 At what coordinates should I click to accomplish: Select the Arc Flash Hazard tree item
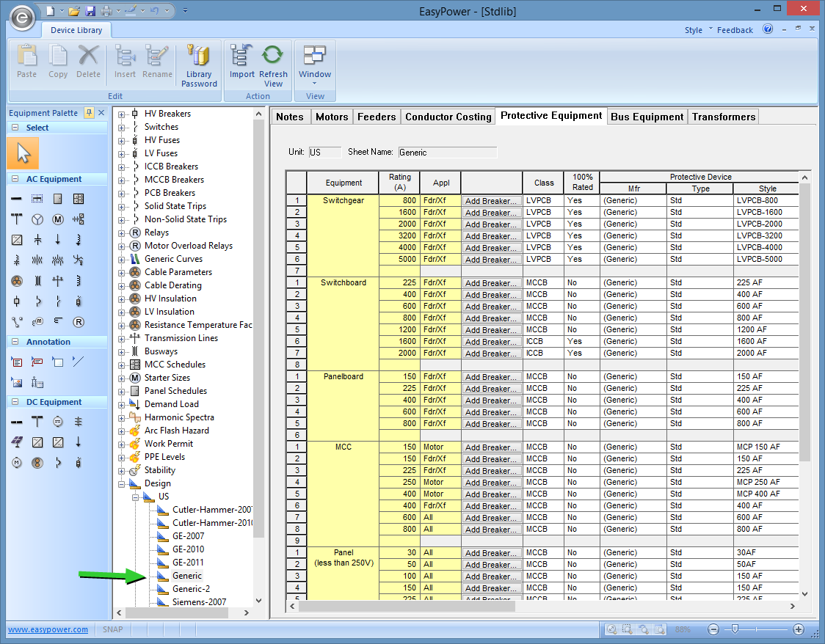coord(176,431)
